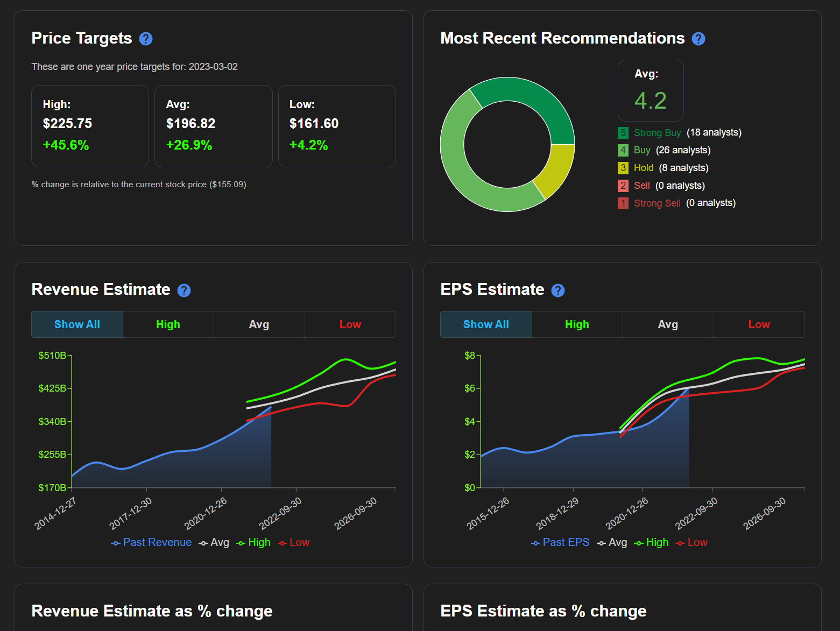
Task: Click the High price target $225.75 card
Action: (x=90, y=126)
